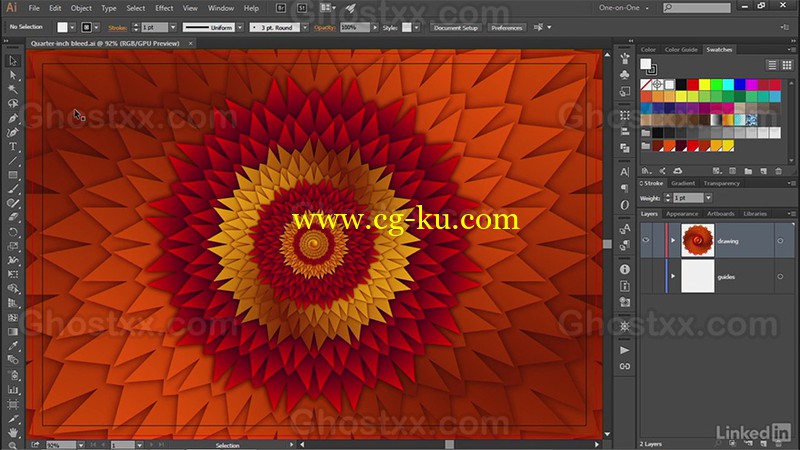Screen dimensions: 800x450
Task: Open the Brushes panel icon
Action: point(625,59)
